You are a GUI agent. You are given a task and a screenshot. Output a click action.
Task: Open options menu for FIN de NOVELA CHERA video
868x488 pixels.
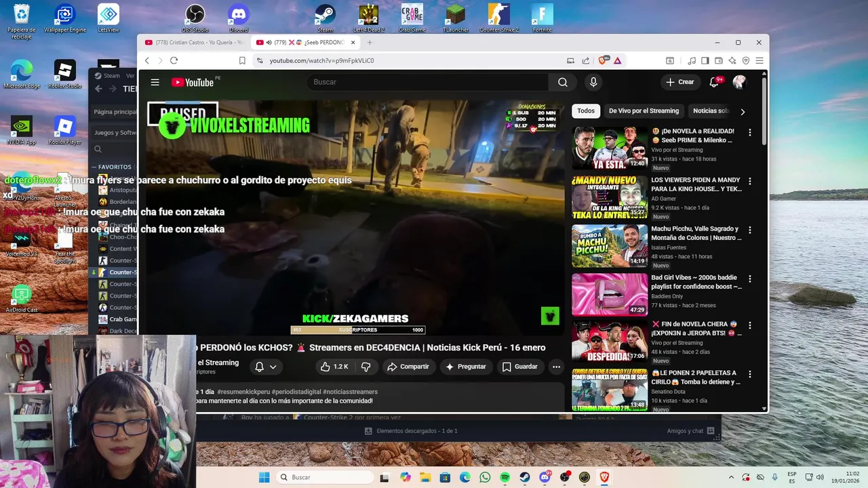749,325
